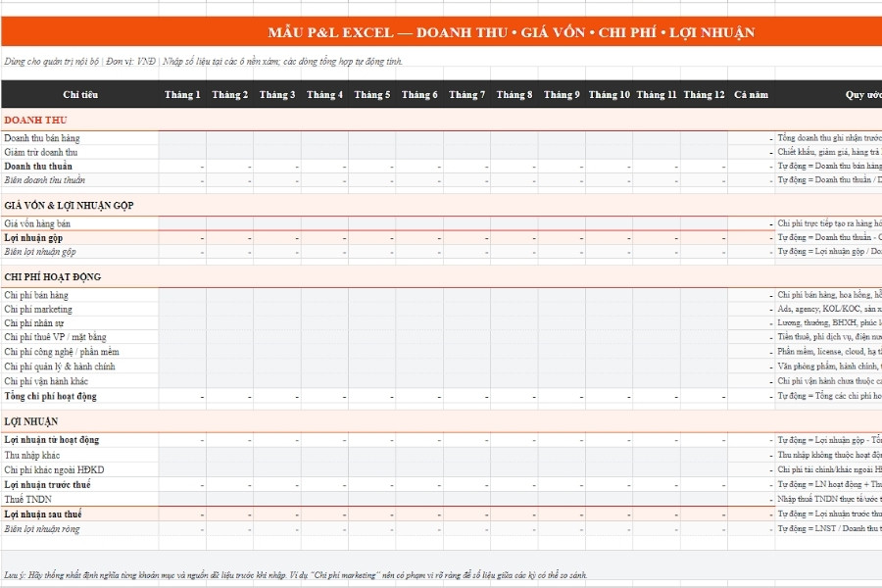Click the 'Tháng 2' column header
The width and height of the screenshot is (882, 588).
pos(229,94)
